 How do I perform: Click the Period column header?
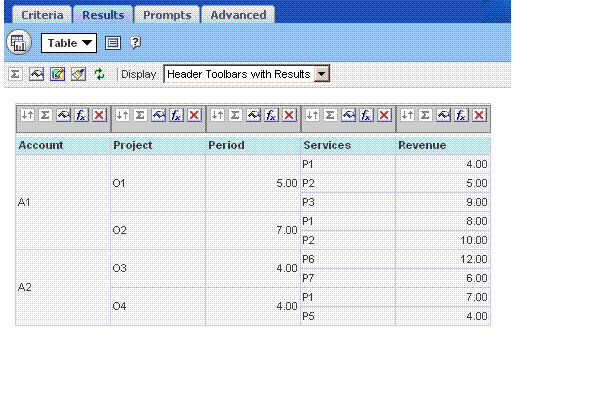(x=253, y=145)
